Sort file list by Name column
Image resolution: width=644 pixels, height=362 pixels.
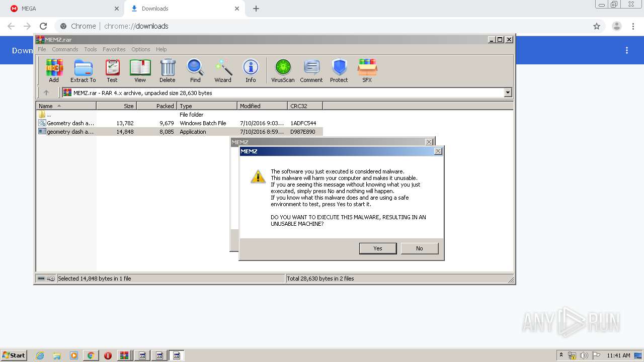point(66,106)
